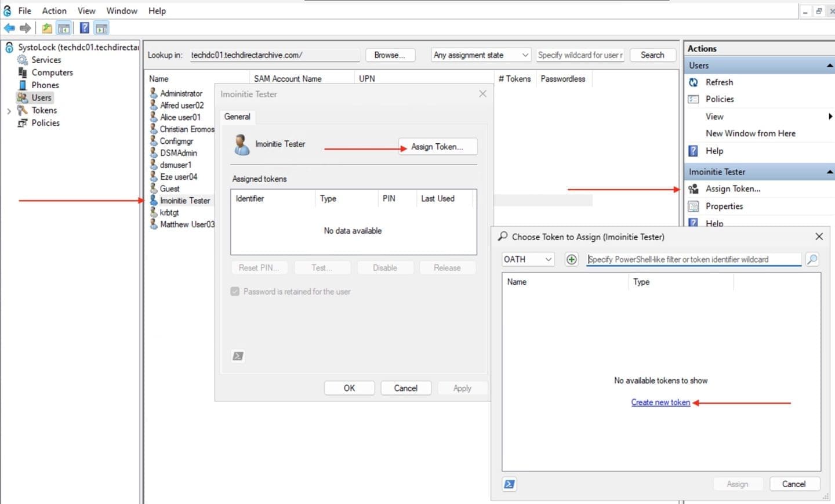Screen dimensions: 835x504
Task: Expand the Tokens tree node
Action: click(x=9, y=111)
